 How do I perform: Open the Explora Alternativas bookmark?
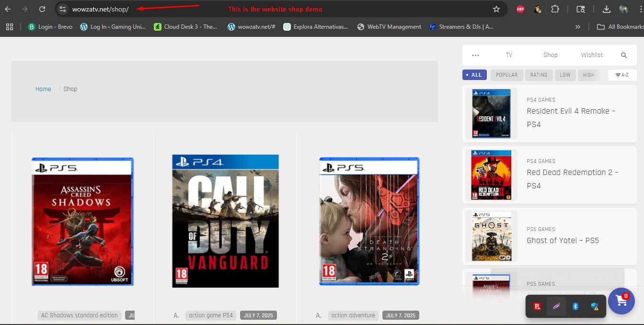point(316,27)
